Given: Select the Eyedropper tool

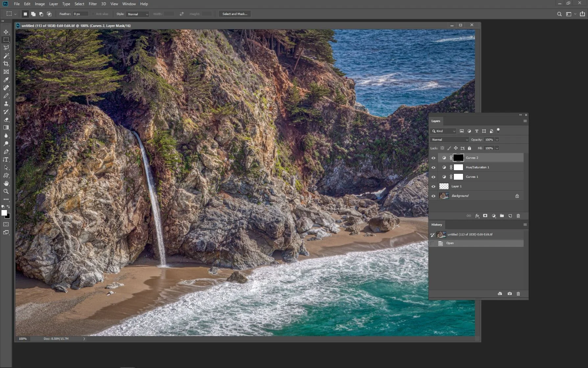Looking at the screenshot, I should [x=6, y=80].
